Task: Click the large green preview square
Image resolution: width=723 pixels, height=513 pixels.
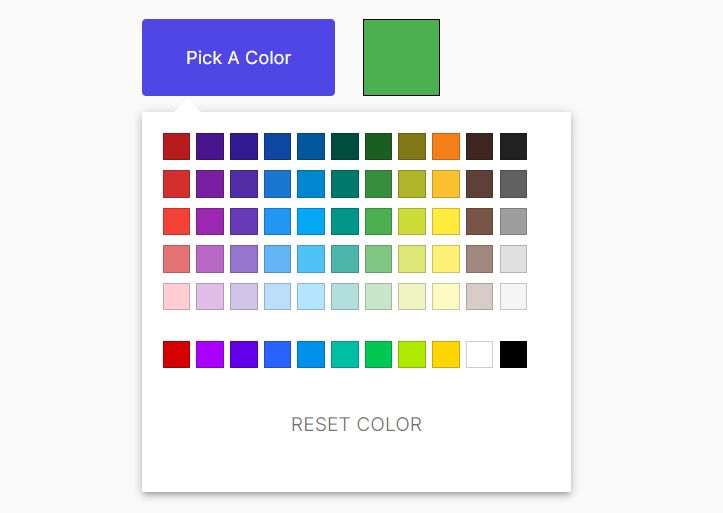Action: tap(401, 58)
